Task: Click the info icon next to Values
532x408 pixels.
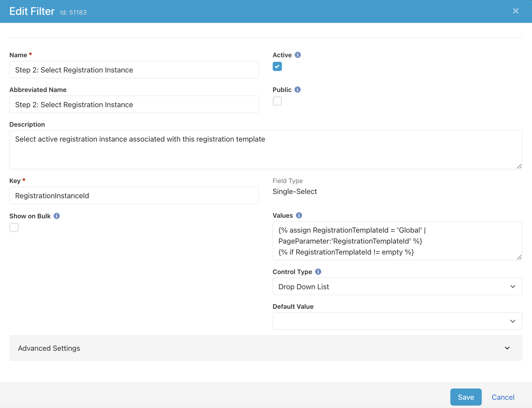Action: [299, 215]
